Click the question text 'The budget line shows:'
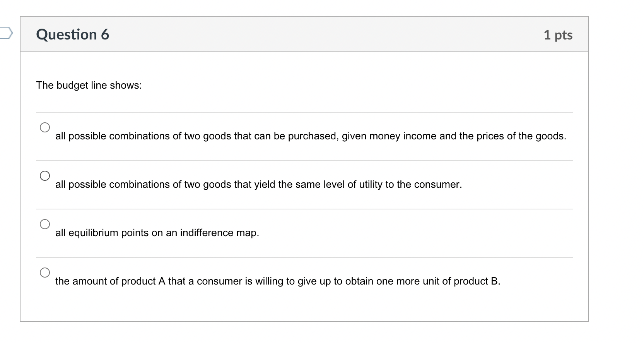The width and height of the screenshot is (644, 343). click(x=89, y=85)
